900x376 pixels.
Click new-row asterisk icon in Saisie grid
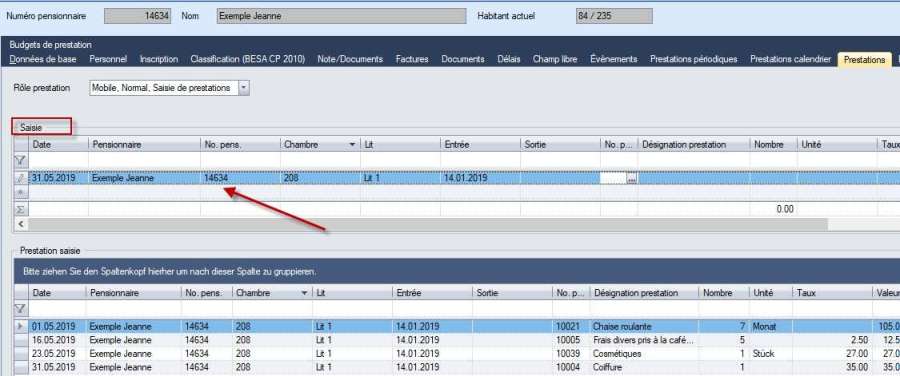click(x=21, y=192)
